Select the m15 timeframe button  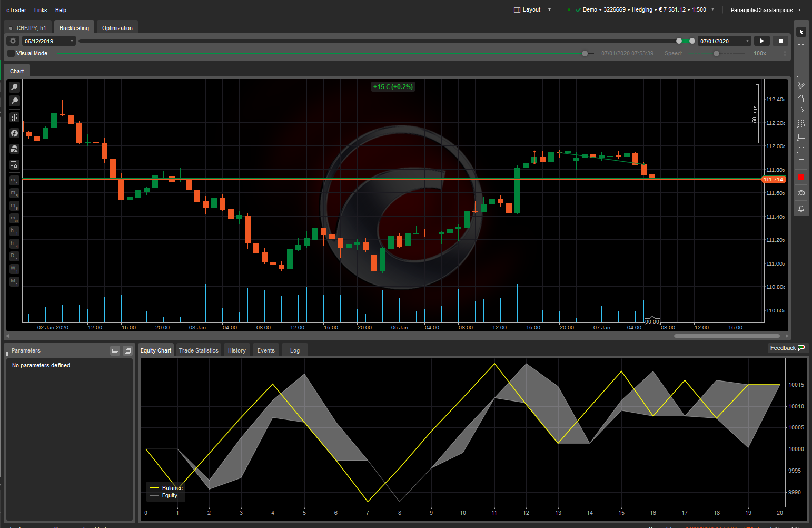coord(14,206)
